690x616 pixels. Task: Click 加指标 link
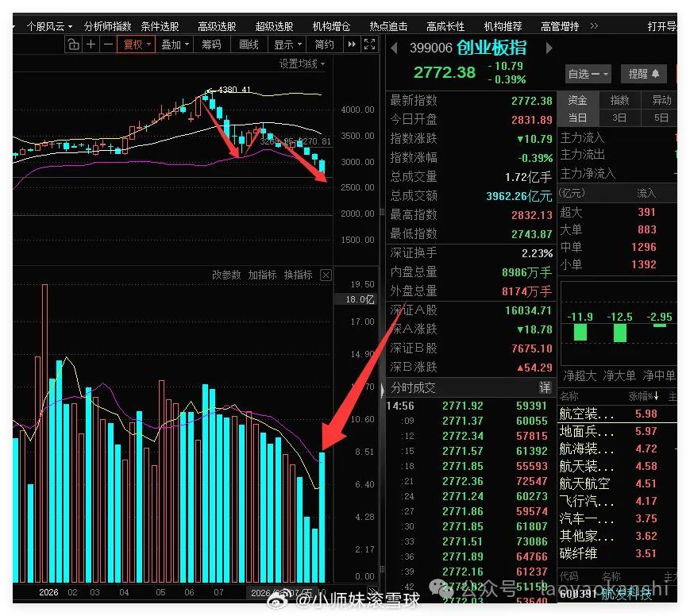262,275
